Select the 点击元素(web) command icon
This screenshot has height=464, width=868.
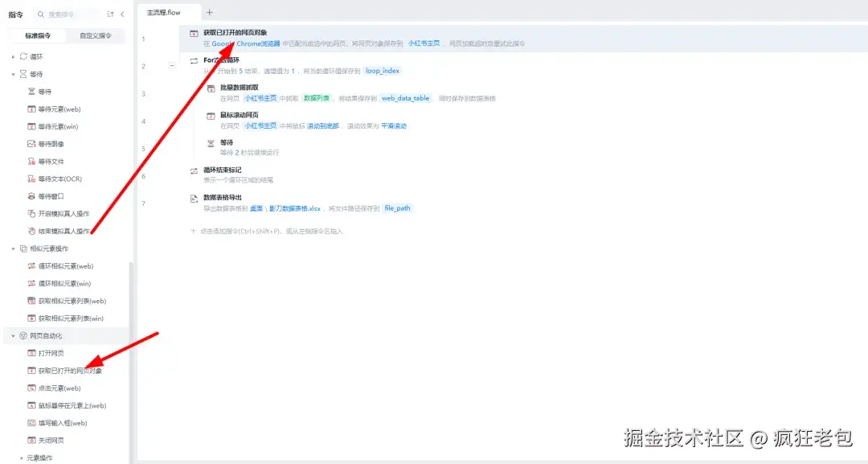(29, 388)
